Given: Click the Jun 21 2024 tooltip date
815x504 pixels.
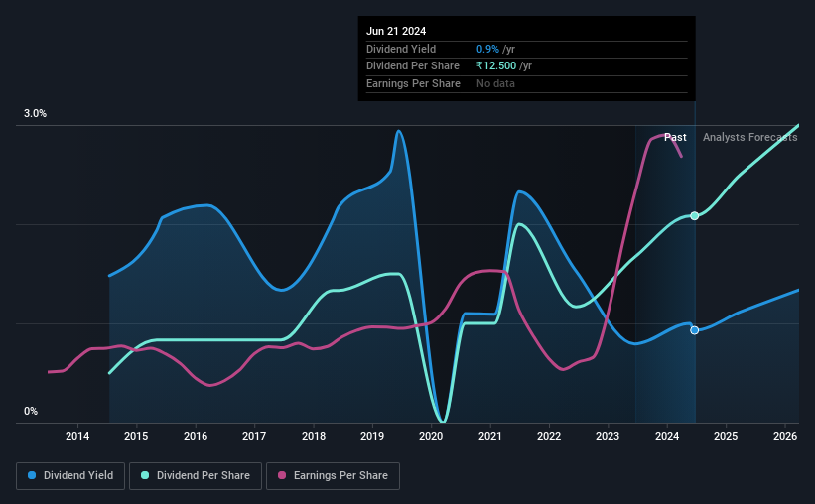Looking at the screenshot, I should click(x=396, y=31).
